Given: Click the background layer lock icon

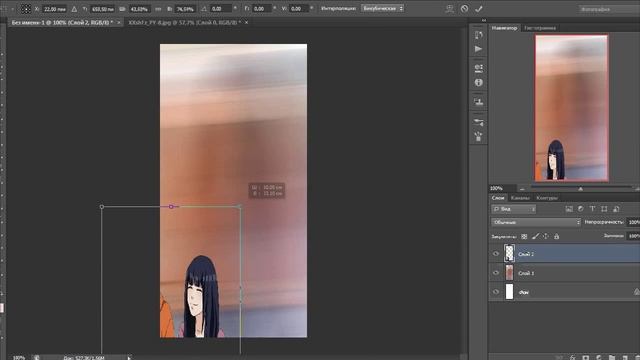Looking at the screenshot, I should point(636,291).
